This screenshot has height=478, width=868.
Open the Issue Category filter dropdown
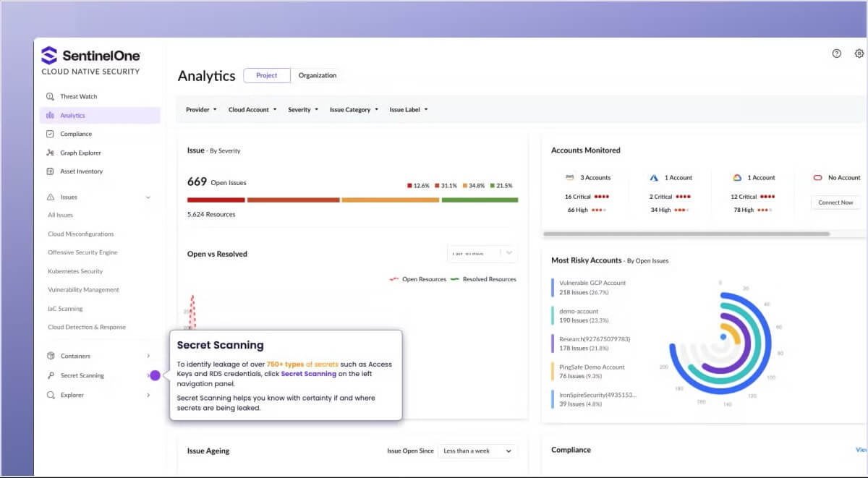pyautogui.click(x=354, y=110)
